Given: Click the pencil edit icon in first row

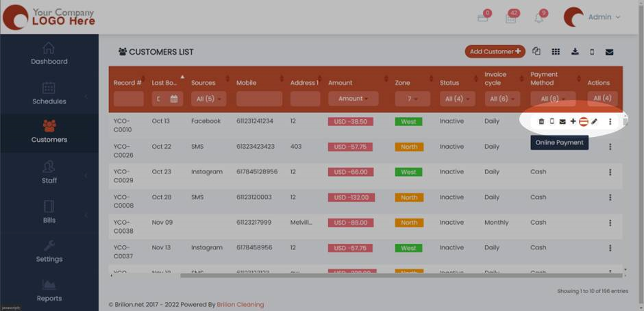Looking at the screenshot, I should (x=595, y=121).
